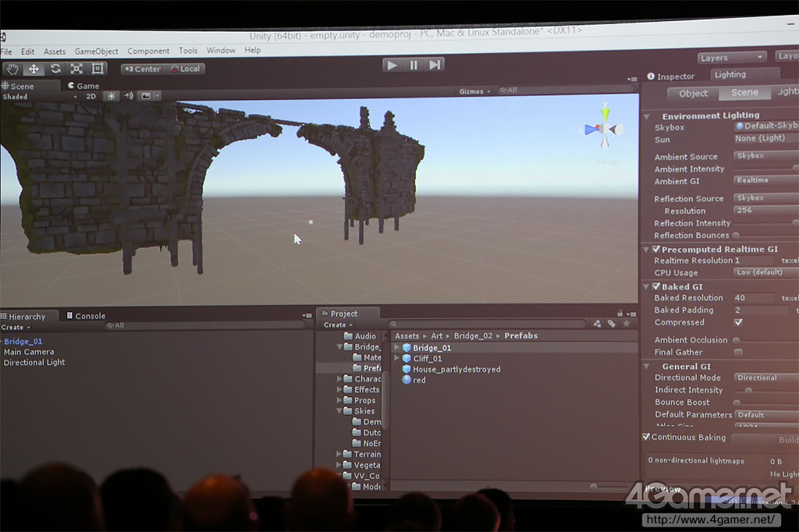Screen dimensions: 799x532
Task: Select the Hand tool in toolbar
Action: pos(12,69)
